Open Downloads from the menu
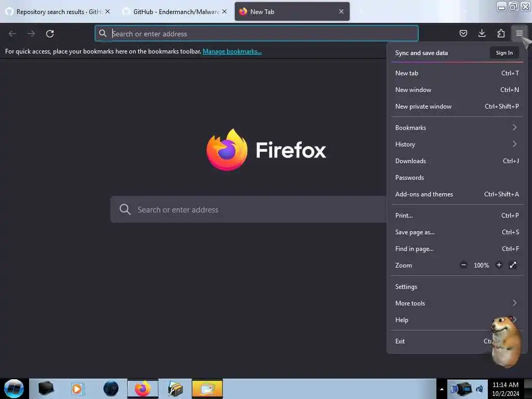 point(457,161)
